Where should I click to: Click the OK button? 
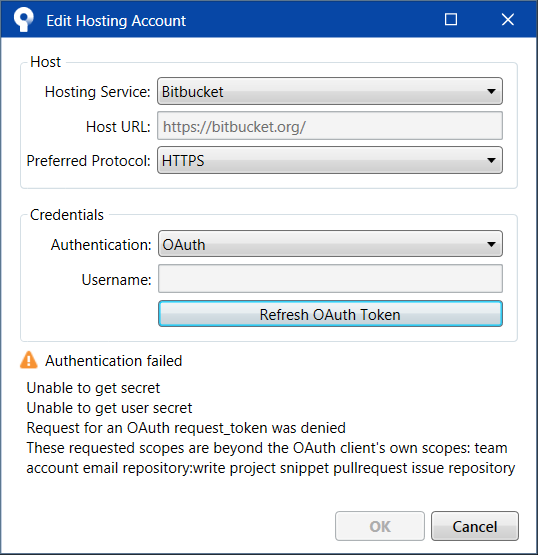point(380,526)
